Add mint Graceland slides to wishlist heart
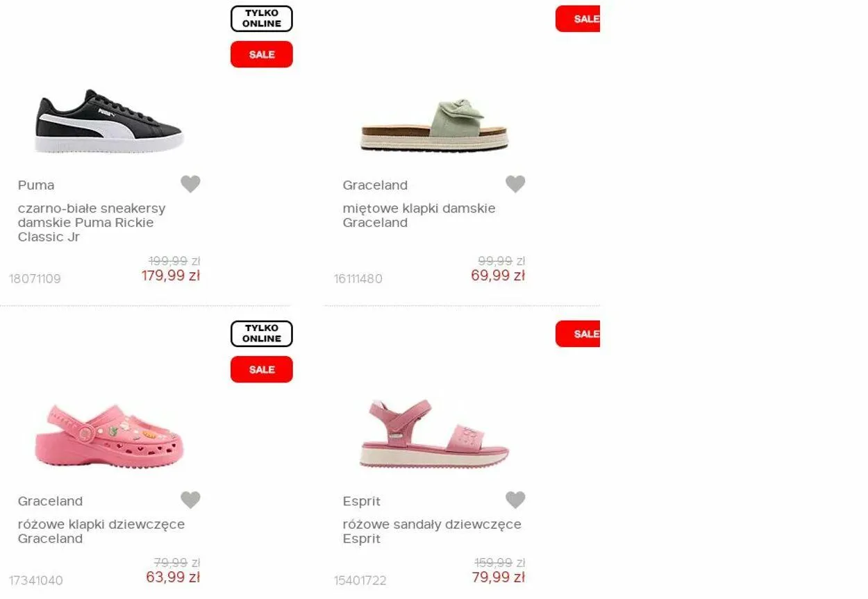 [x=515, y=184]
